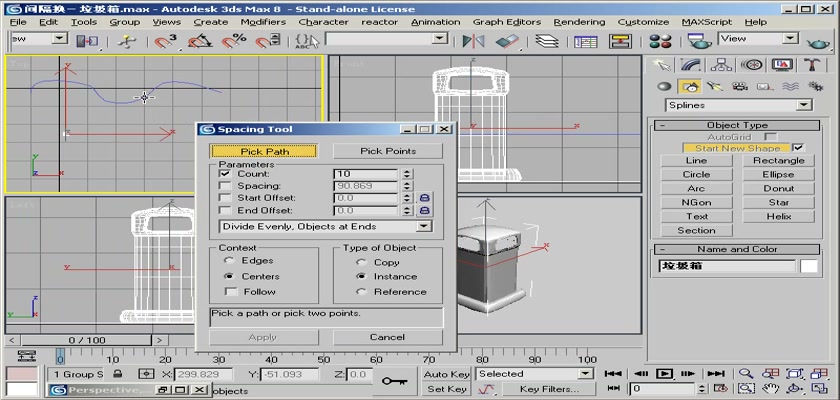This screenshot has width=840, height=400.
Task: Toggle the 3D Snaps magnet icon
Action: click(166, 41)
